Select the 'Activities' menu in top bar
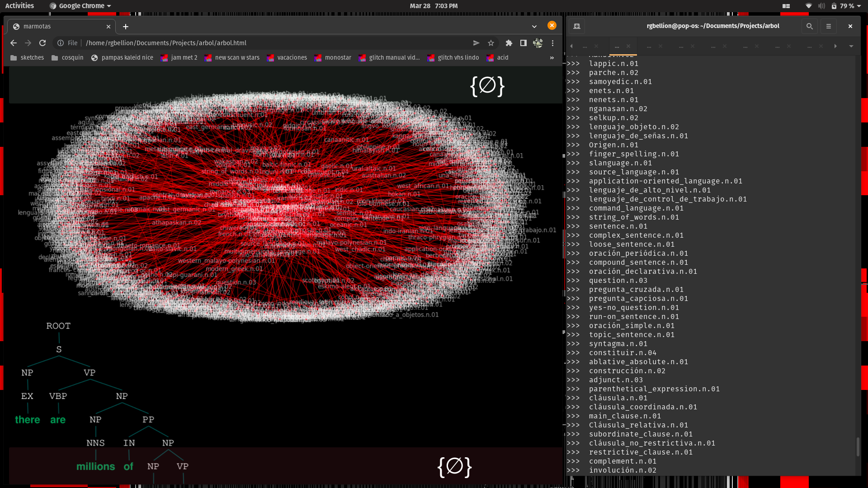Screen dimensions: 868x488 coord(20,5)
